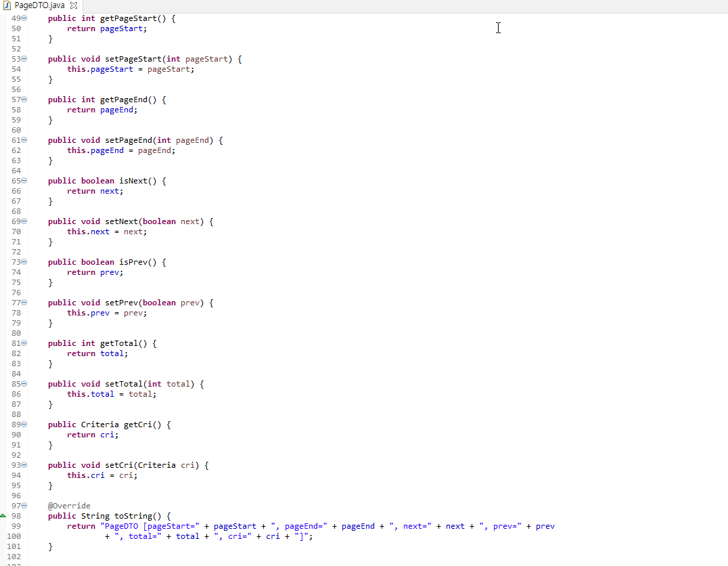
Task: Collapse getTotal method at line 81
Action: [x=24, y=343]
